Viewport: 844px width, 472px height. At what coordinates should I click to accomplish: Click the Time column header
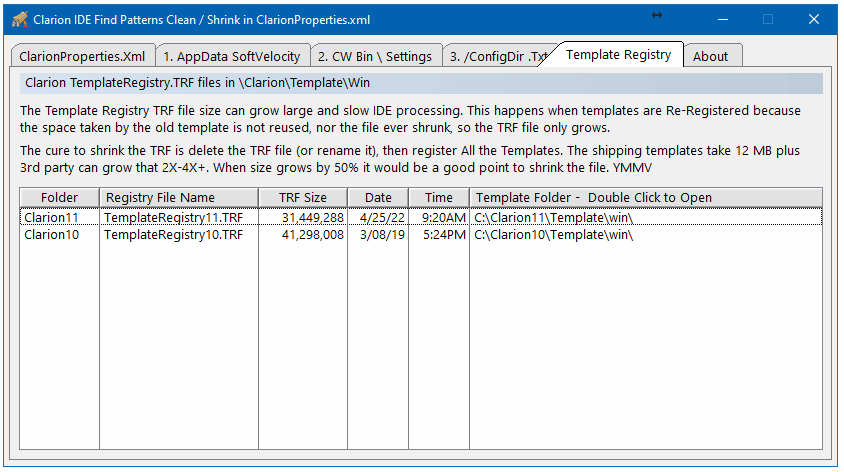click(x=438, y=197)
